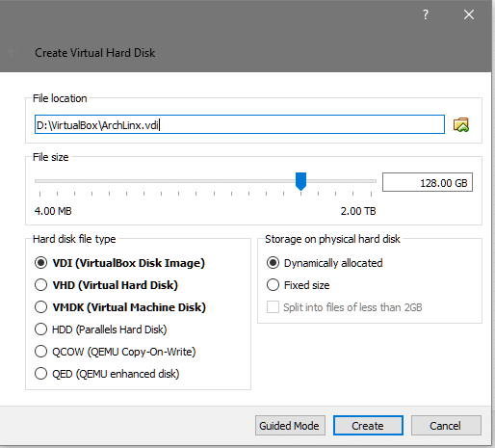This screenshot has width=495, height=448.
Task: Select VHD (Virtual Hard Disk) option
Action: pyautogui.click(x=106, y=285)
